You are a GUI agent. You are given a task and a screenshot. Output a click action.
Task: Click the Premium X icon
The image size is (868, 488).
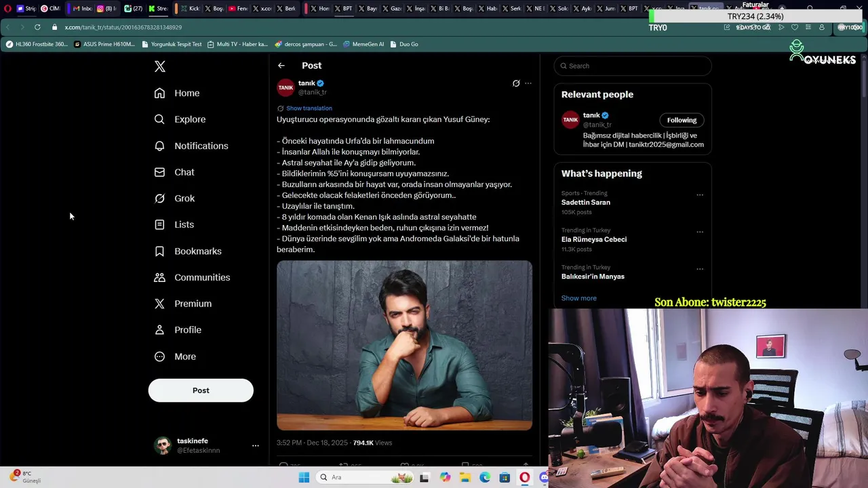pyautogui.click(x=159, y=304)
